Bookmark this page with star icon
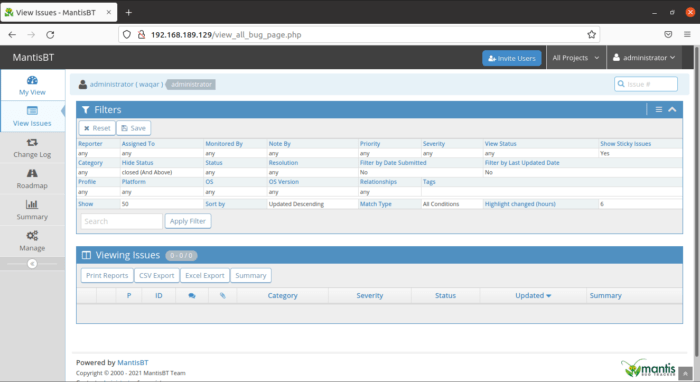 [x=592, y=35]
